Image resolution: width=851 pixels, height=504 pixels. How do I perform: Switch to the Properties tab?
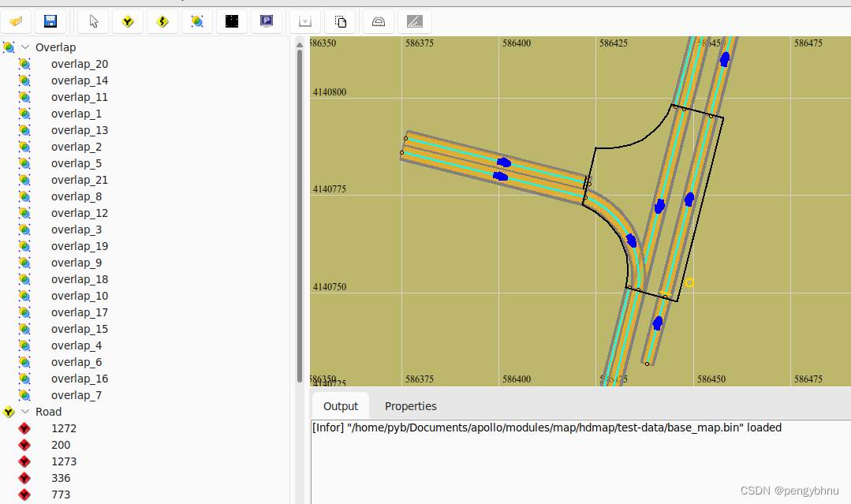click(410, 405)
